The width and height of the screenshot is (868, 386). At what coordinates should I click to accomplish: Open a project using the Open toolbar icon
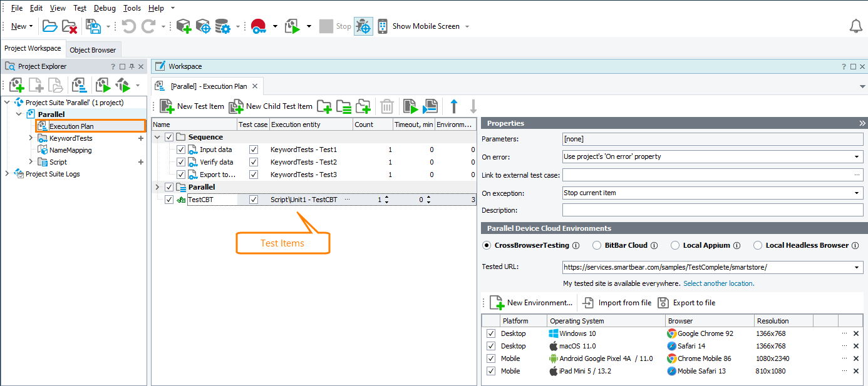point(49,26)
